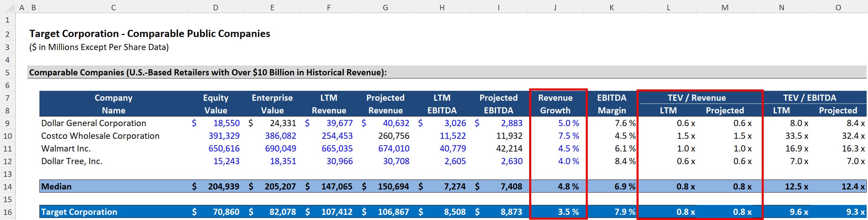Click Costco LTM TEV/EBITDA 33.5 x
The image size is (868, 220).
point(796,136)
